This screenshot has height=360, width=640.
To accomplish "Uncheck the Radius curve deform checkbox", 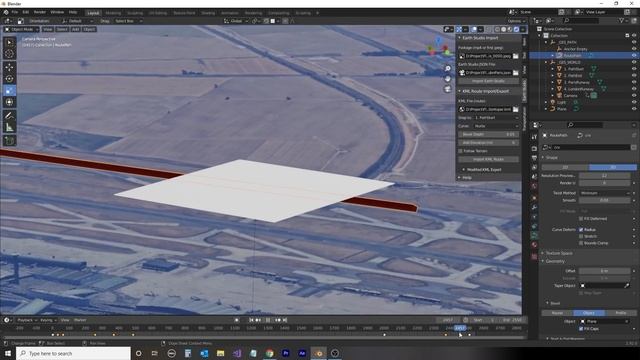I will pyautogui.click(x=581, y=230).
